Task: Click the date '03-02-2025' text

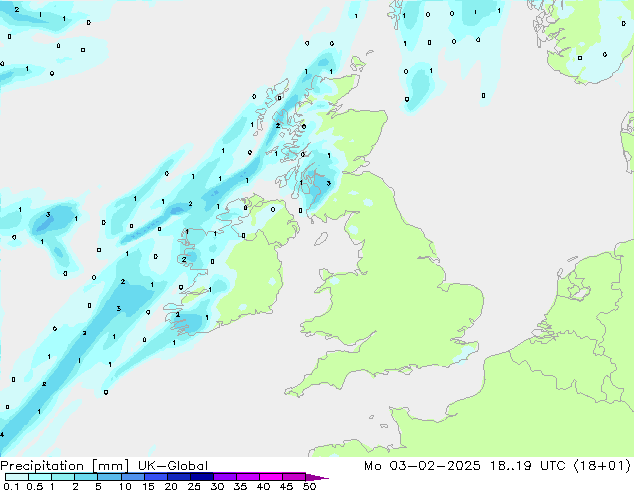Action: (x=435, y=466)
